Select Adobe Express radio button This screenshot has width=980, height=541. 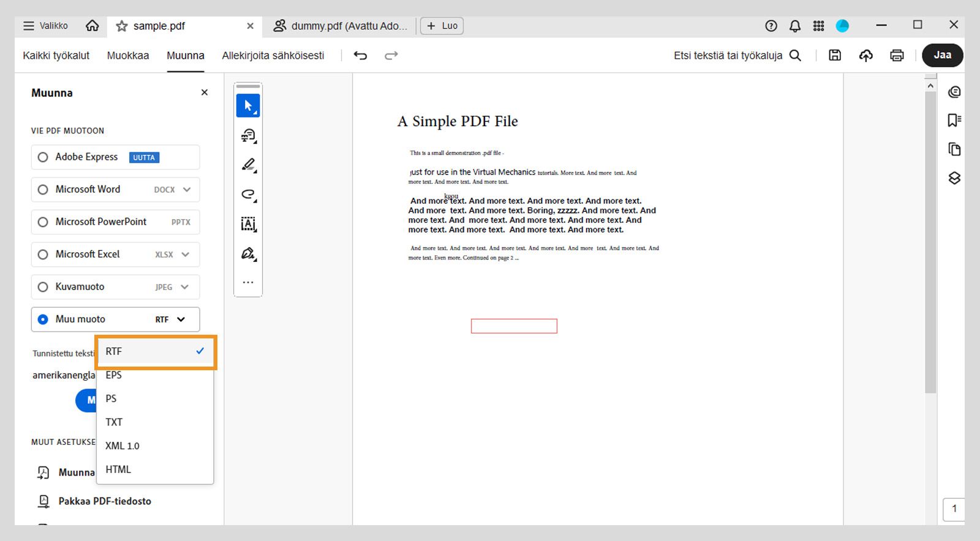point(43,157)
